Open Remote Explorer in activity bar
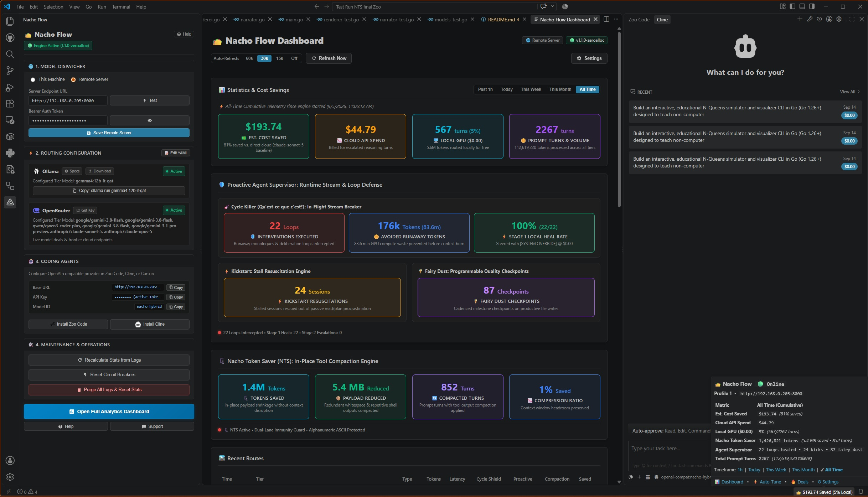This screenshot has width=868, height=497. coord(10,120)
